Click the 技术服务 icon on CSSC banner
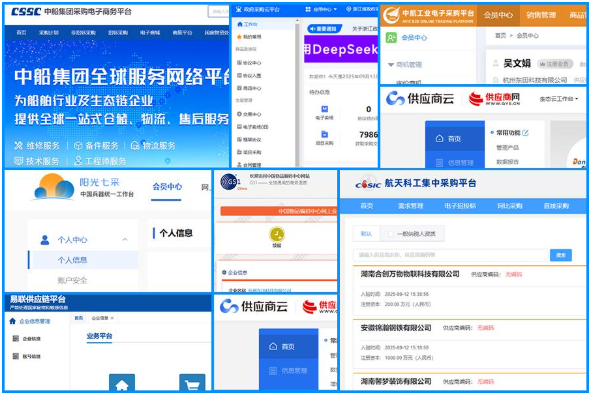 (18, 161)
